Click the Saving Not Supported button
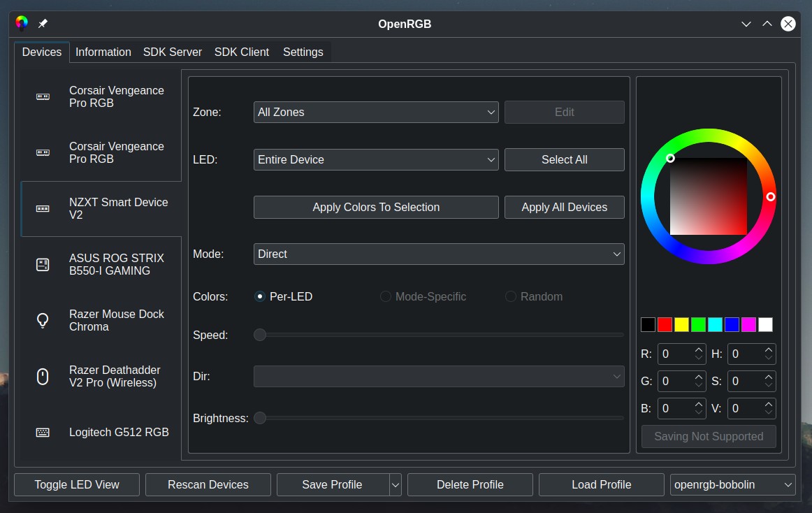 (709, 436)
